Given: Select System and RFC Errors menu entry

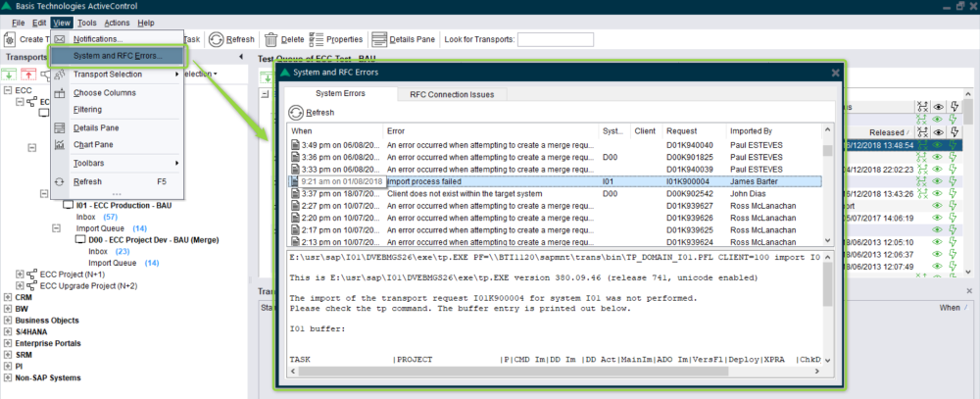Looking at the screenshot, I should tap(119, 56).
